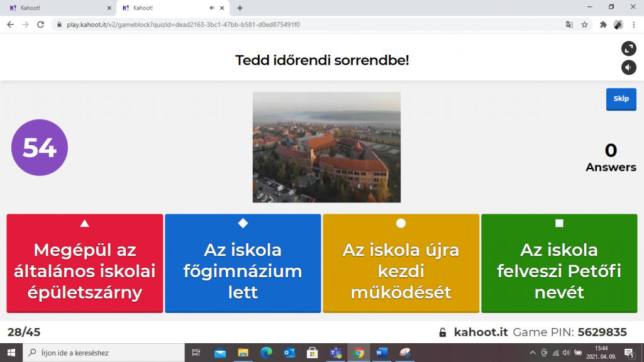Select green answer 'Az iskola felveszi Petőfi nevét'
Viewport: 644px width, 362px height.
coord(559,263)
